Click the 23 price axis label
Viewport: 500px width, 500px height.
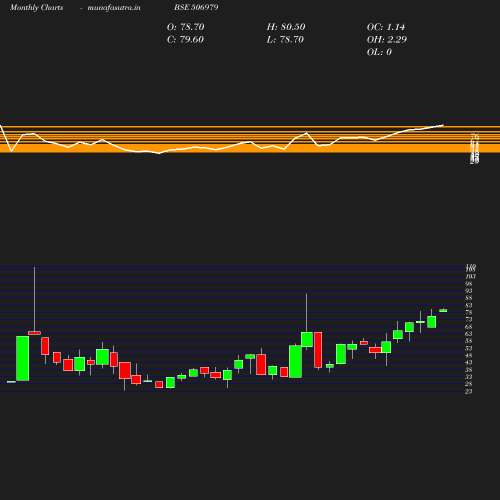469,391
